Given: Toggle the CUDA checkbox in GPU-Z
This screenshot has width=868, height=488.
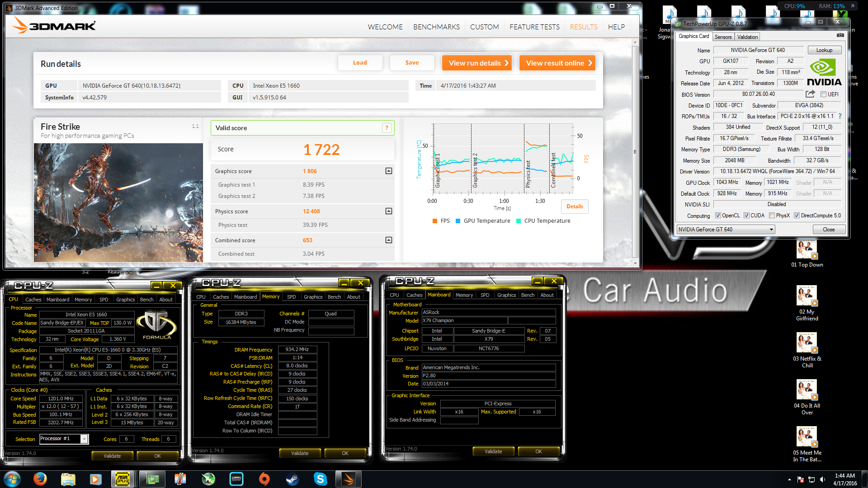Looking at the screenshot, I should click(x=746, y=216).
